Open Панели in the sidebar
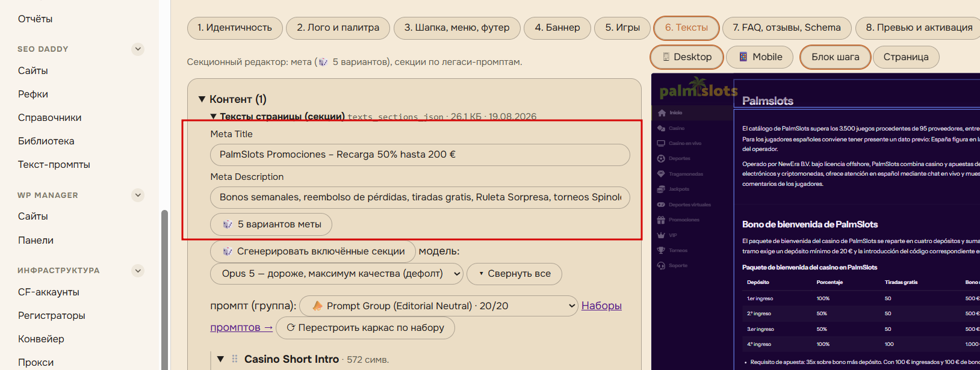980x370 pixels. (36, 240)
